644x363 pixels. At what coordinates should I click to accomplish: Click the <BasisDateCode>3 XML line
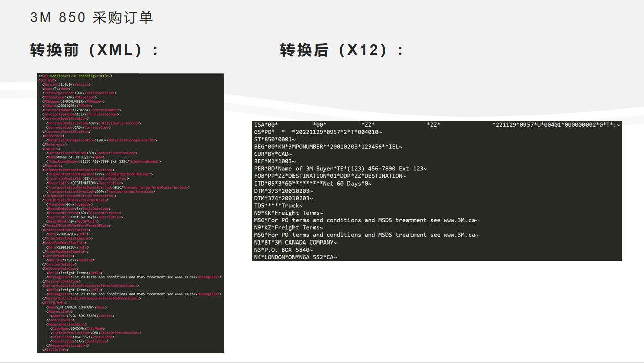[x=78, y=209]
